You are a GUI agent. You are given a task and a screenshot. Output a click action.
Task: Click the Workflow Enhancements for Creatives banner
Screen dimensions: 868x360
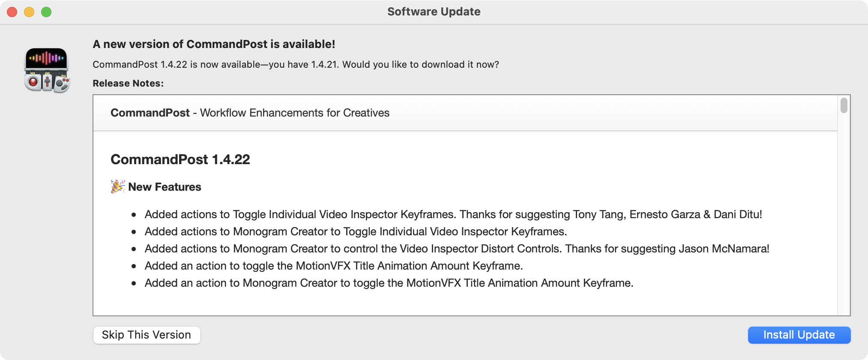point(250,113)
